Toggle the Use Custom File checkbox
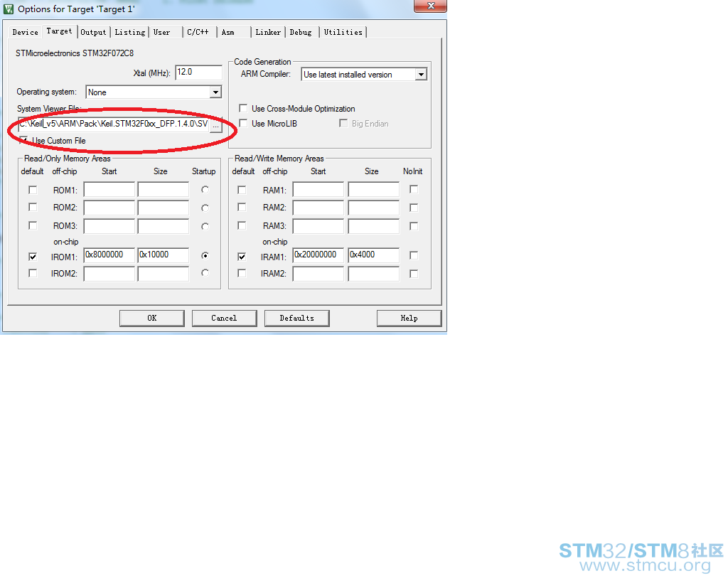728x583 pixels. [x=23, y=140]
